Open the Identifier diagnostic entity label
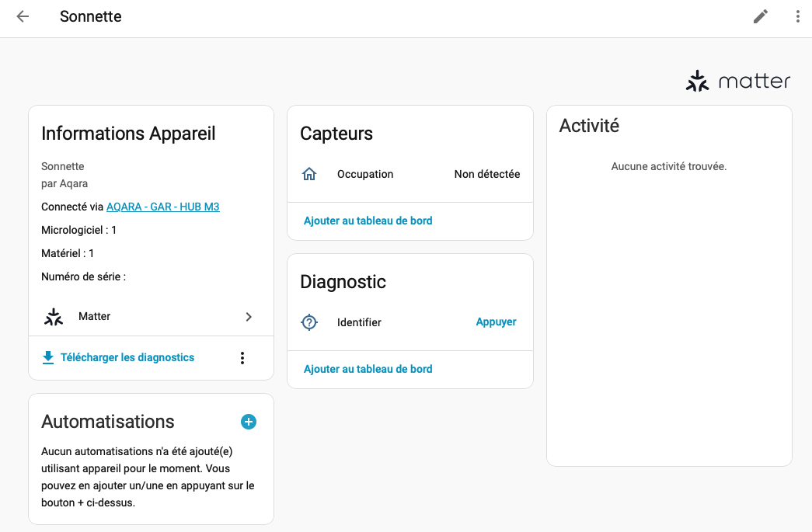 [359, 322]
